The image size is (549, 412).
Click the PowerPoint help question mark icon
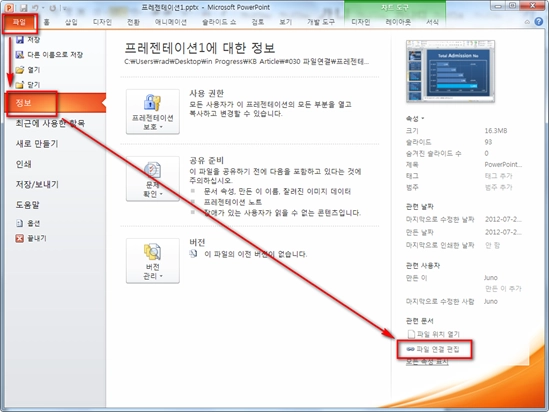(x=538, y=22)
